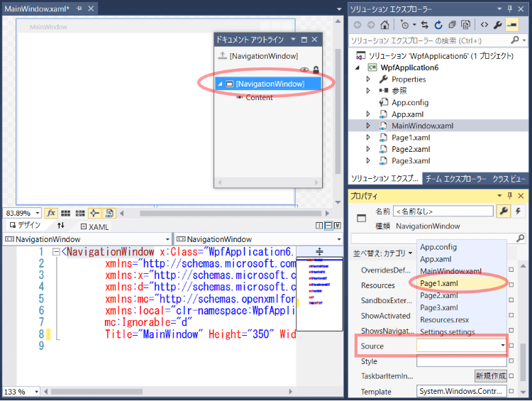Click the Solution Explorer search box
This screenshot has height=401, width=532.
pos(429,40)
